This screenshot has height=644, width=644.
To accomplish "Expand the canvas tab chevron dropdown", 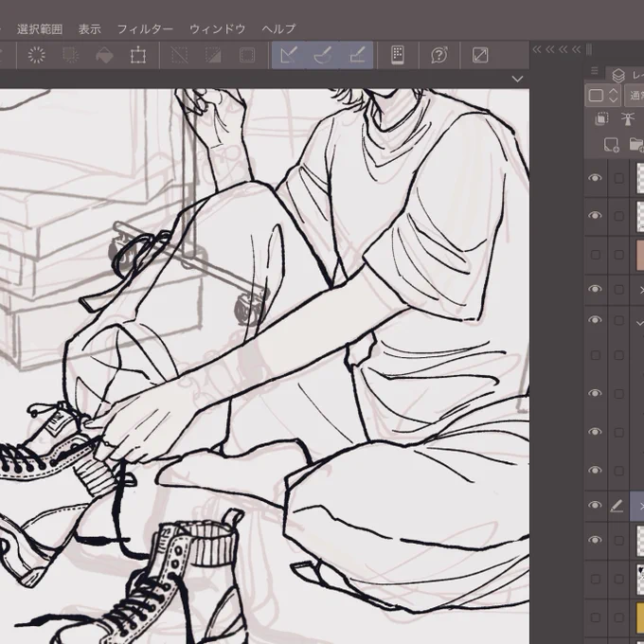I will (517, 79).
